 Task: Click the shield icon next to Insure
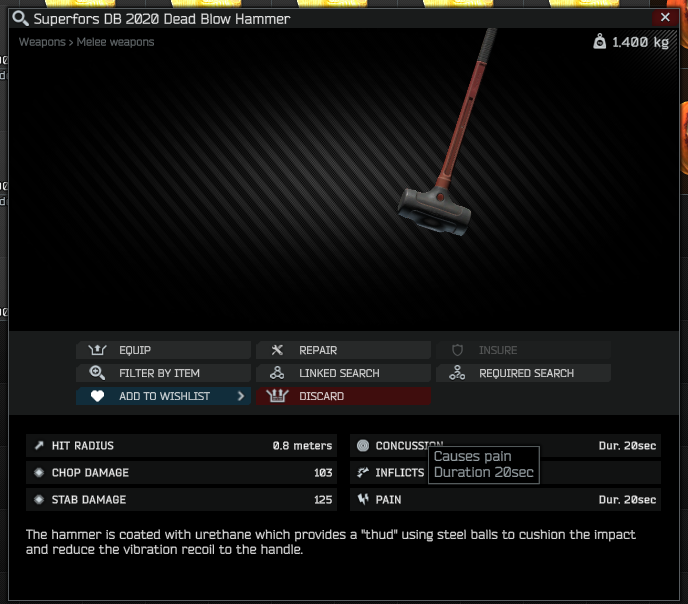tap(457, 350)
